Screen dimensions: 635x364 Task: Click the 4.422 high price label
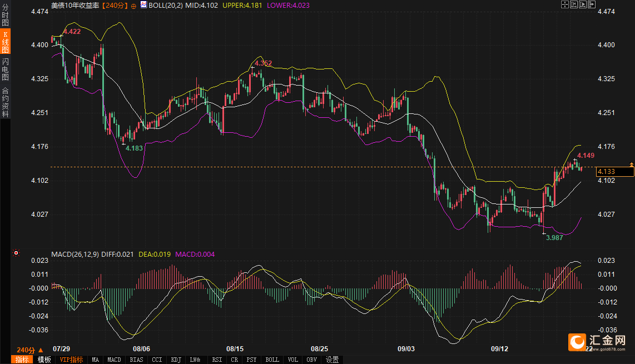point(72,32)
